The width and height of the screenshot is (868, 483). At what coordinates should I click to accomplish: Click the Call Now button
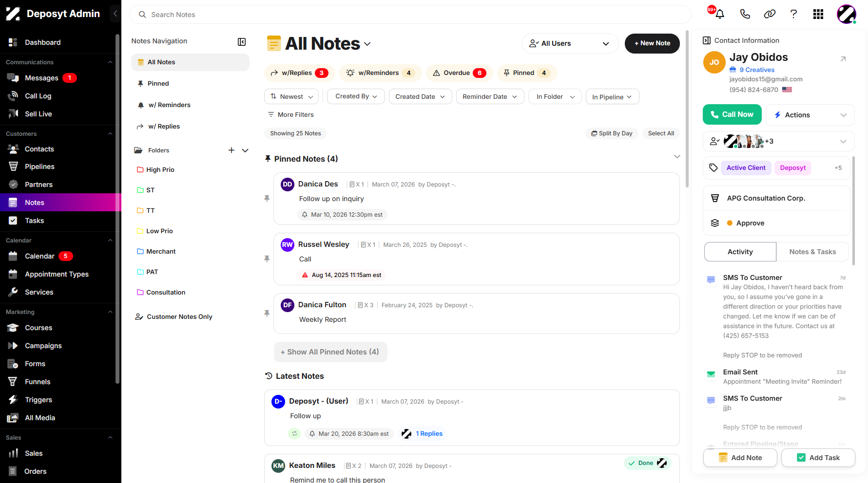732,114
